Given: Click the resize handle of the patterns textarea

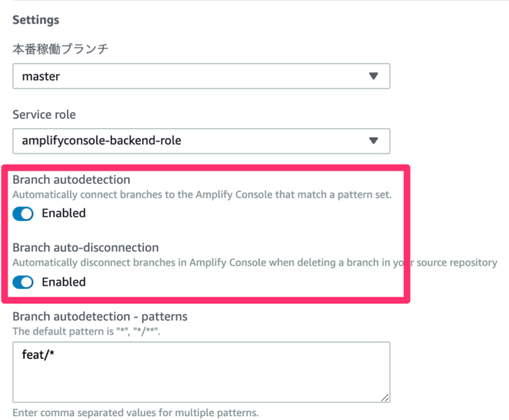Looking at the screenshot, I should [x=385, y=398].
